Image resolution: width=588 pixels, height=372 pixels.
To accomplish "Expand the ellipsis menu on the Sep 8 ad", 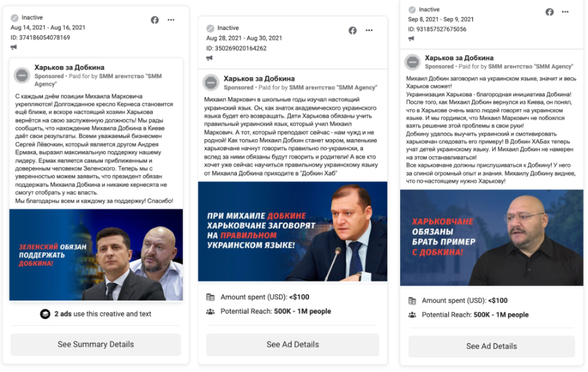I will point(566,12).
